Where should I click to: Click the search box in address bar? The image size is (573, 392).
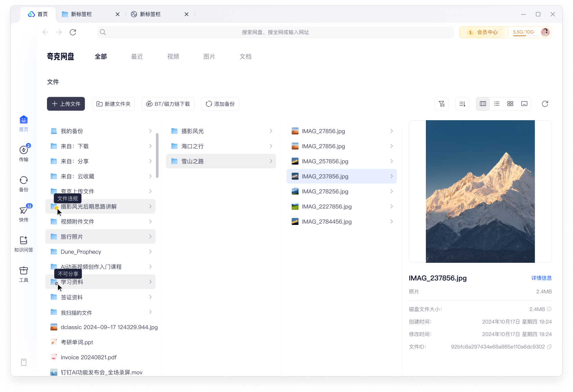(x=275, y=32)
